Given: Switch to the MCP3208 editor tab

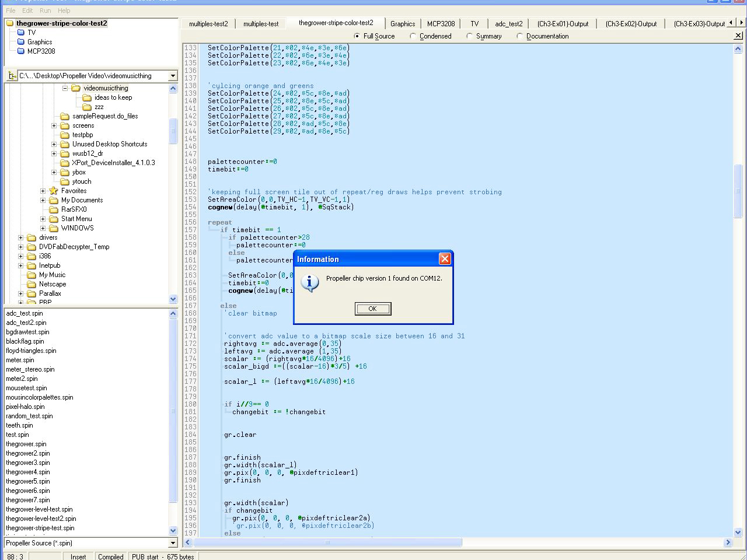Looking at the screenshot, I should [441, 24].
